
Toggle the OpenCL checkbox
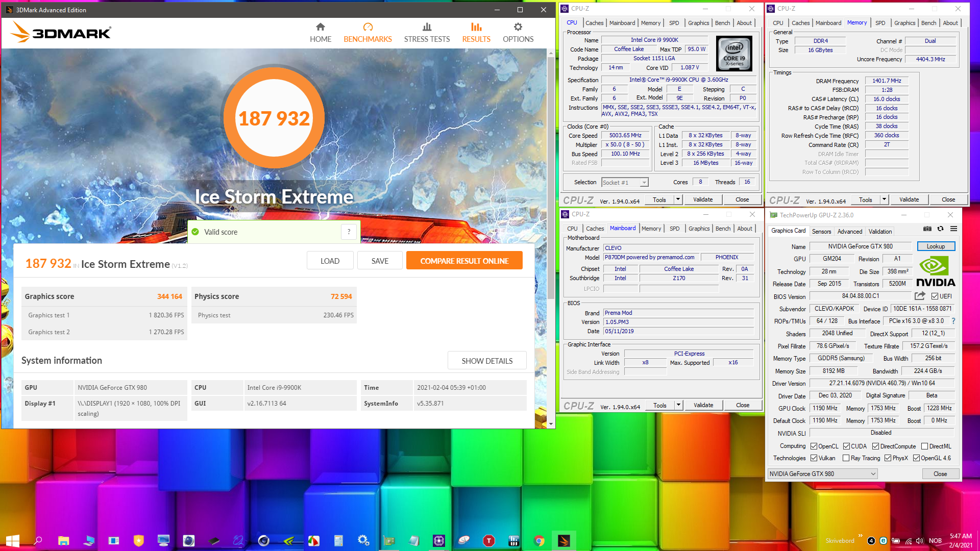click(x=814, y=446)
